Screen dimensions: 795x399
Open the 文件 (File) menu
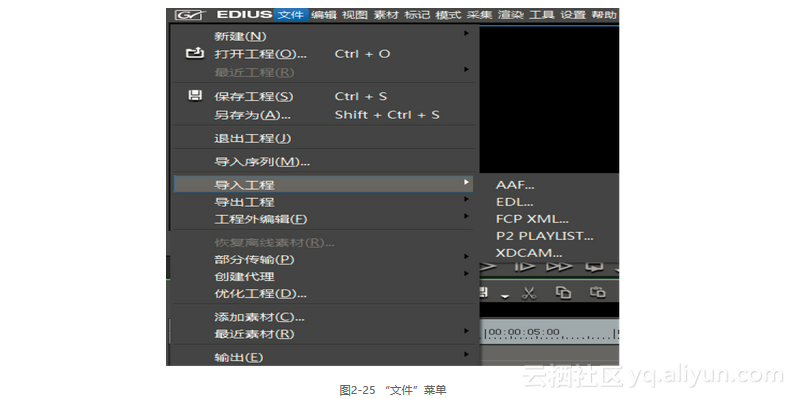291,15
